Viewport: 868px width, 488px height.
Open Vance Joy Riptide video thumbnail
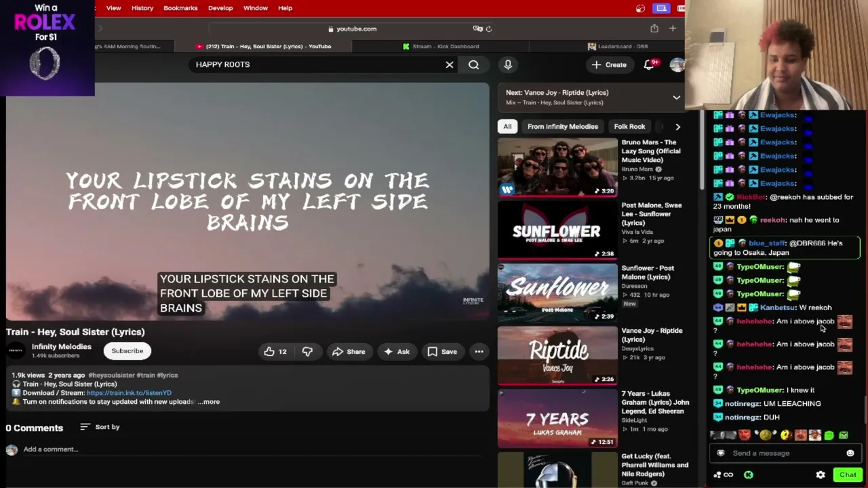557,356
